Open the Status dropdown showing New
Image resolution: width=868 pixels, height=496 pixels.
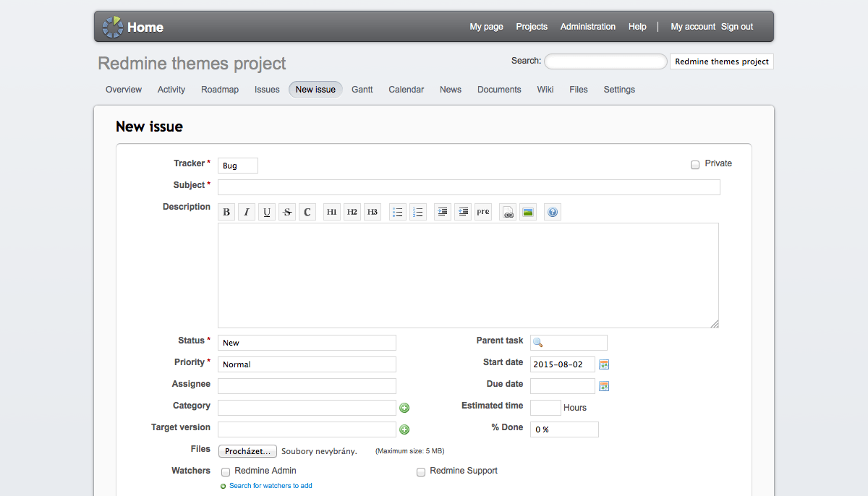point(307,343)
